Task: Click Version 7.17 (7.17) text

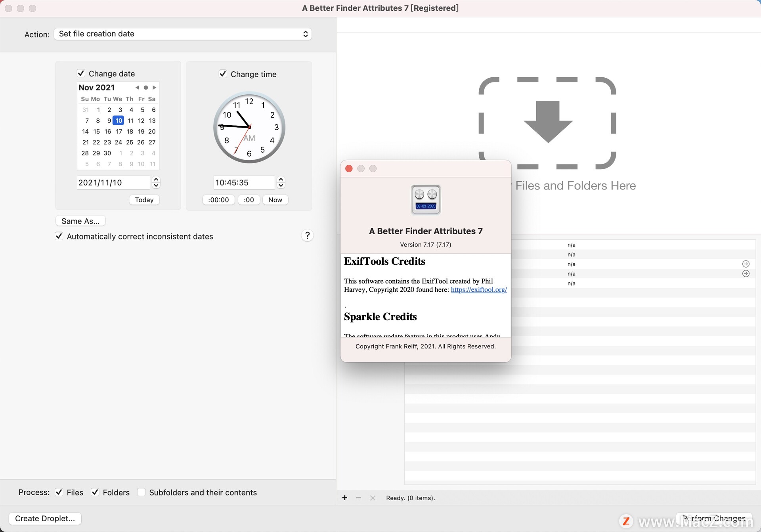Action: [x=426, y=245]
